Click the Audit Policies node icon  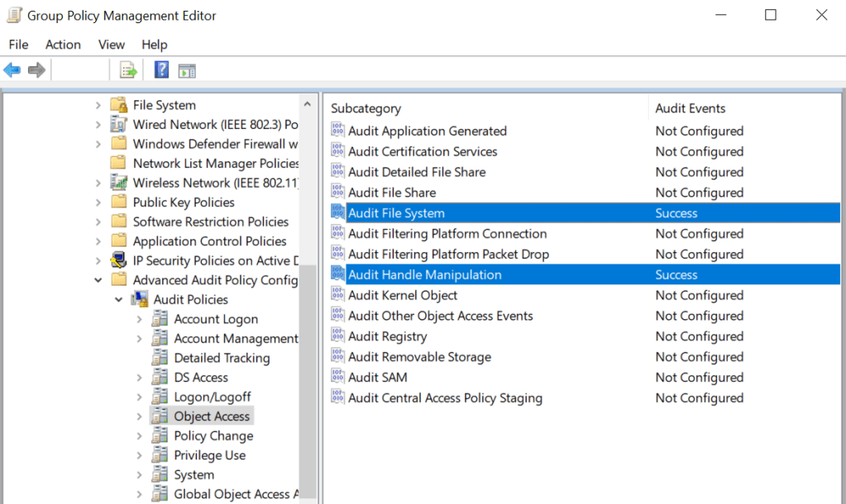pos(140,299)
